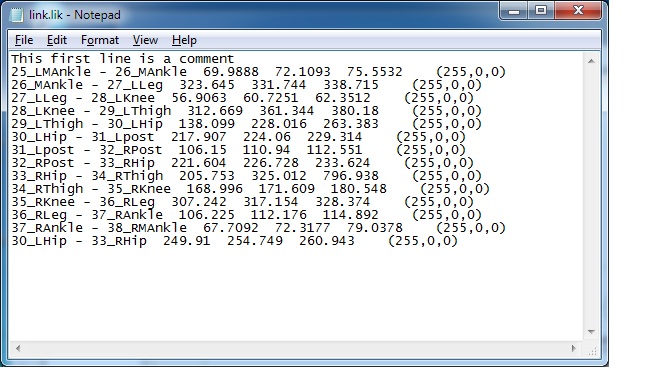Click on '38_RMAnkle' text
This screenshot has height=384, width=652.
[147, 228]
